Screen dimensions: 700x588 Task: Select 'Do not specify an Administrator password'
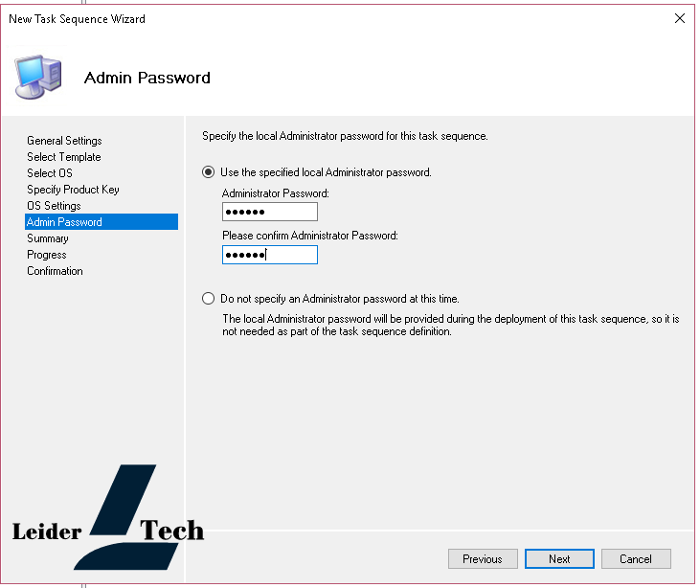(208, 299)
